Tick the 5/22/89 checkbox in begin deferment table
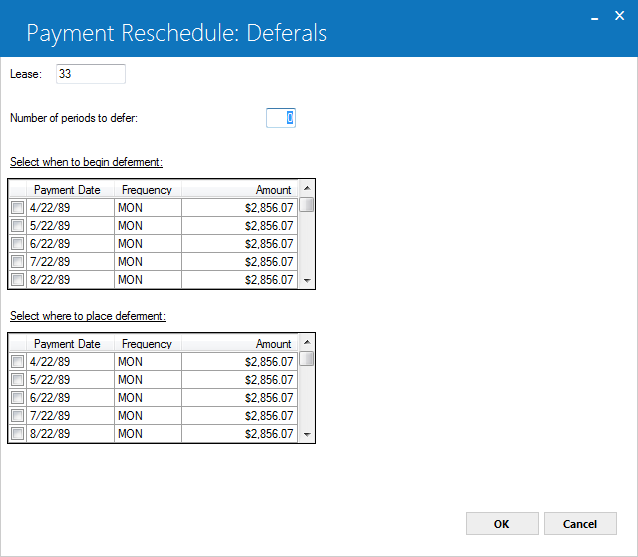The height and width of the screenshot is (557, 638). (x=17, y=225)
